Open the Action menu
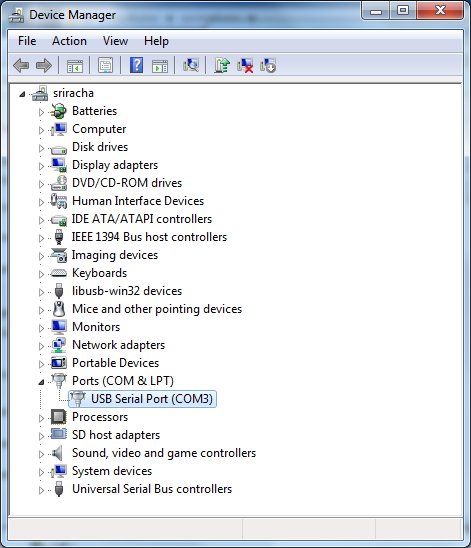This screenshot has height=548, width=471. (x=69, y=41)
